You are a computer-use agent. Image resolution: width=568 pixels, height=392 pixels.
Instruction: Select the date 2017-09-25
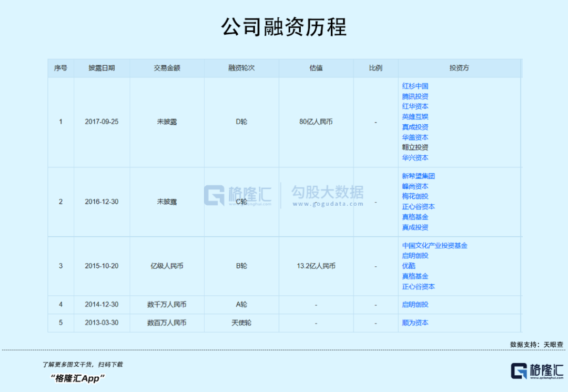[102, 122]
